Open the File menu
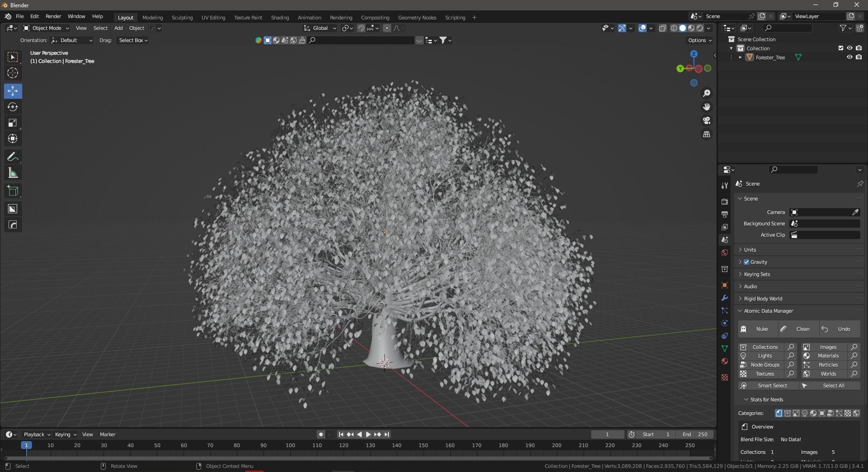Screen dimensions: 868x472 (19, 16)
